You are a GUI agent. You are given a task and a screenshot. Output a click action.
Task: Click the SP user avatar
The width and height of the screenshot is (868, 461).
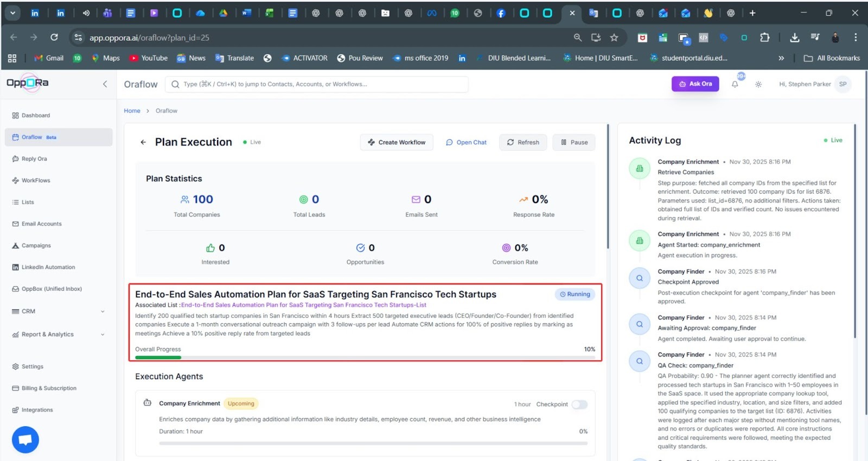click(843, 84)
